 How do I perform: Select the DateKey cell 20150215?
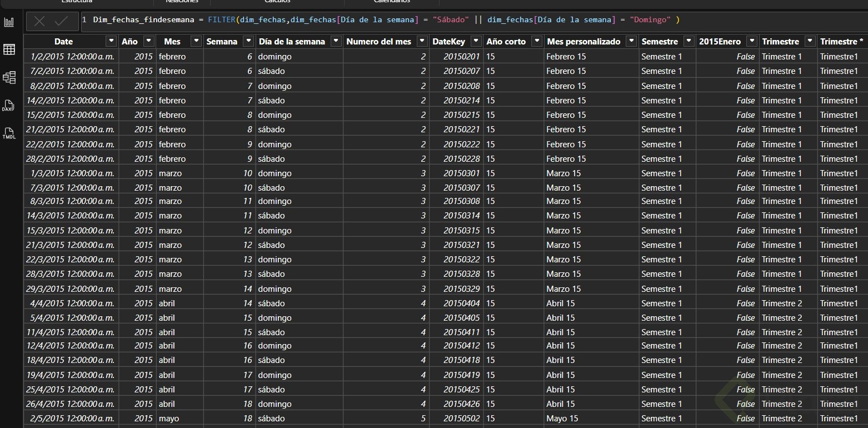456,115
